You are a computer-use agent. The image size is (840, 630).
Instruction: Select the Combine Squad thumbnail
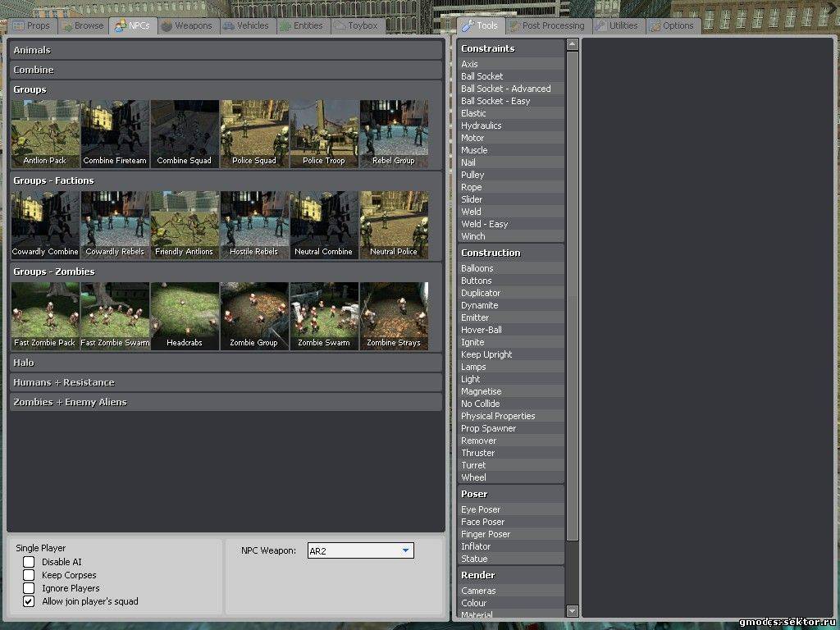pyautogui.click(x=185, y=134)
